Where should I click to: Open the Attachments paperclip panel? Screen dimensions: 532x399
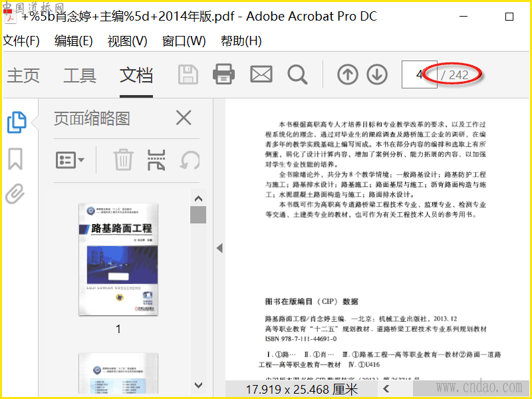pos(15,194)
